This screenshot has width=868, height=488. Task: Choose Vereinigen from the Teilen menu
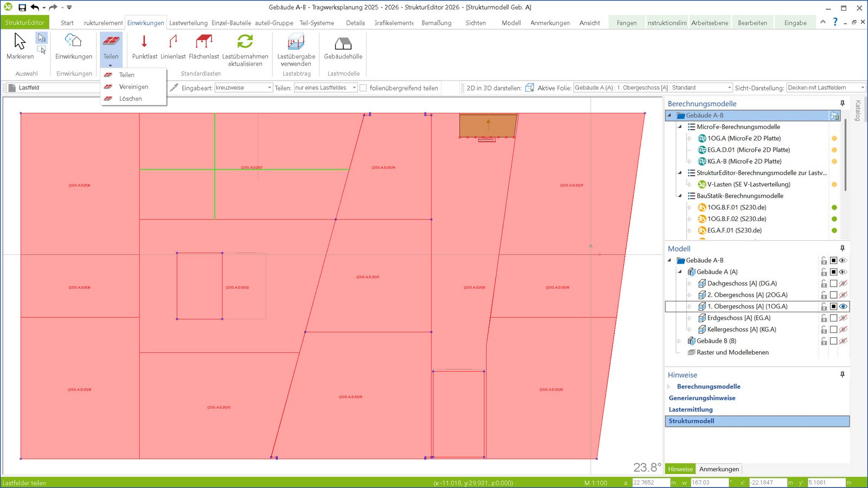[133, 87]
